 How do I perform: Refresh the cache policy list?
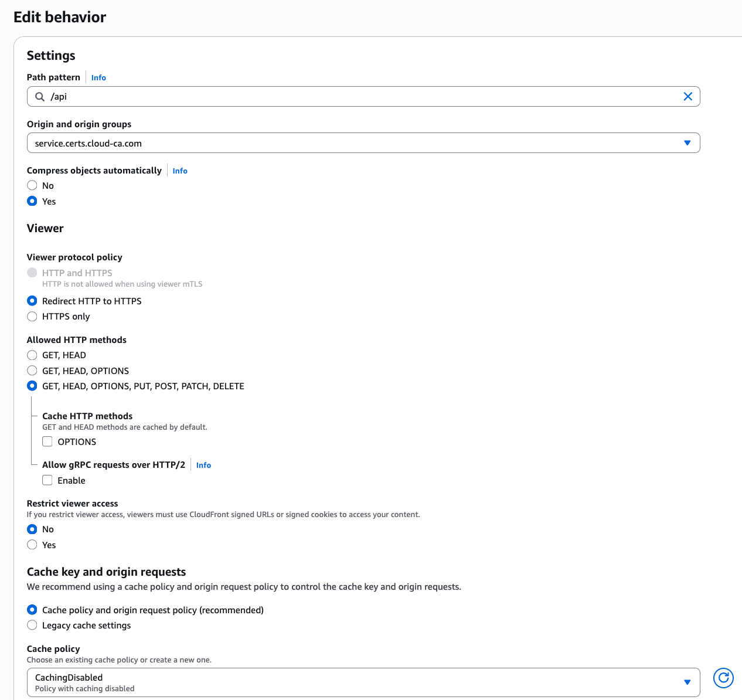pos(723,678)
